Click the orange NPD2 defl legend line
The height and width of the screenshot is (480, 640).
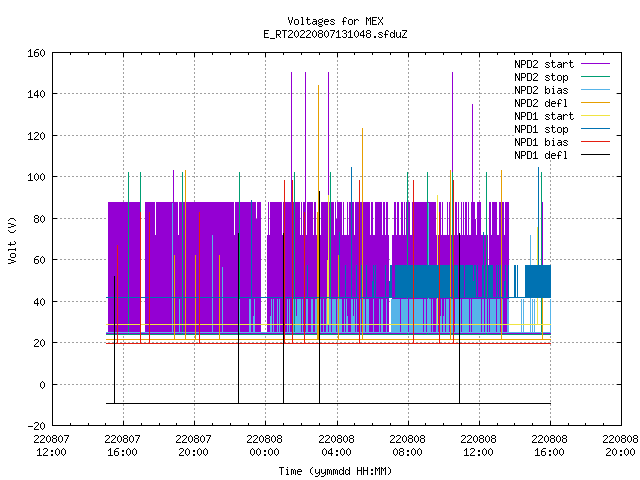click(x=595, y=103)
